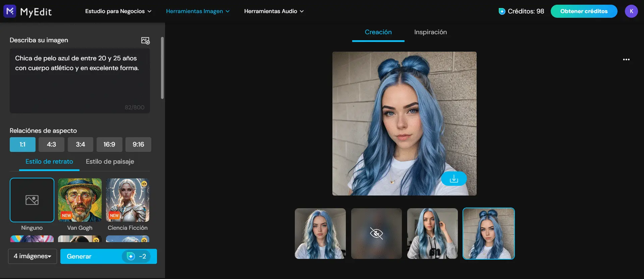Click the 82/800 character counter
This screenshot has width=644, height=279.
tap(135, 107)
